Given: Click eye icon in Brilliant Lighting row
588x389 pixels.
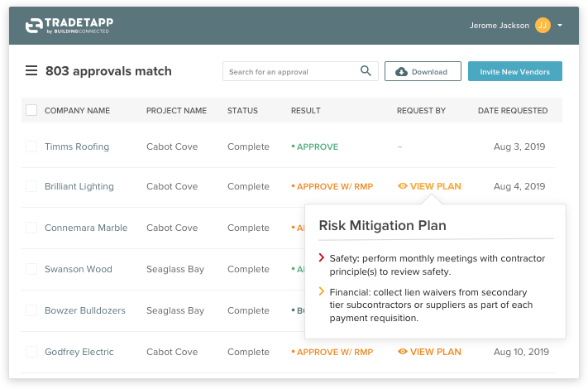Looking at the screenshot, I should 403,186.
